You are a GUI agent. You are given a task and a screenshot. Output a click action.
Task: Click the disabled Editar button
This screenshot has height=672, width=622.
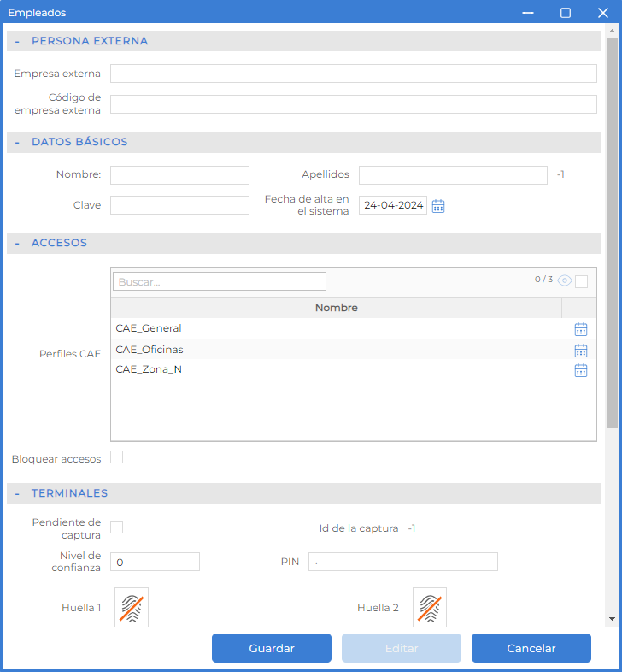tap(402, 648)
